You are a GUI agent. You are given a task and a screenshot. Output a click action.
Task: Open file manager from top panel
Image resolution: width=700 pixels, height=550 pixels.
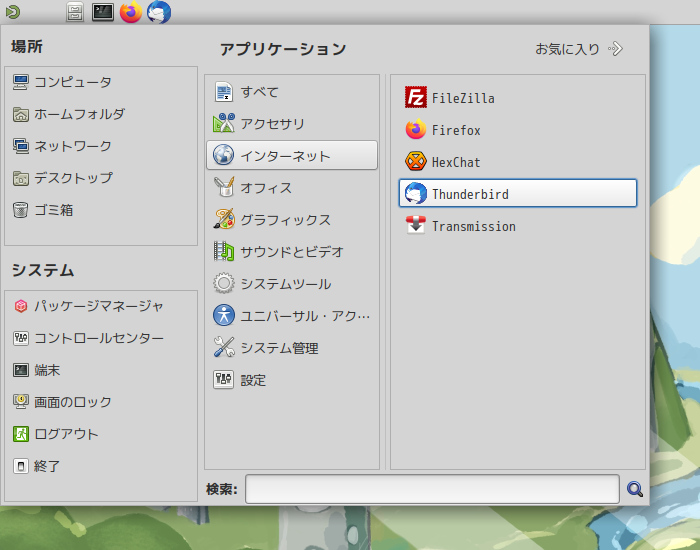click(75, 12)
